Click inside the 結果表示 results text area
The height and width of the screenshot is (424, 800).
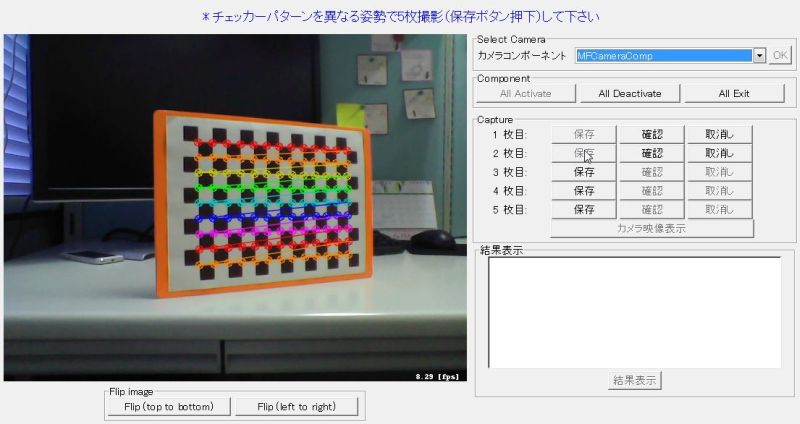tap(635, 312)
